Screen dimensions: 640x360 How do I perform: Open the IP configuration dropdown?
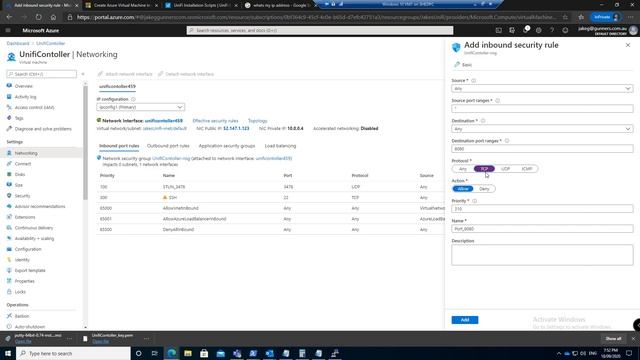click(140, 107)
